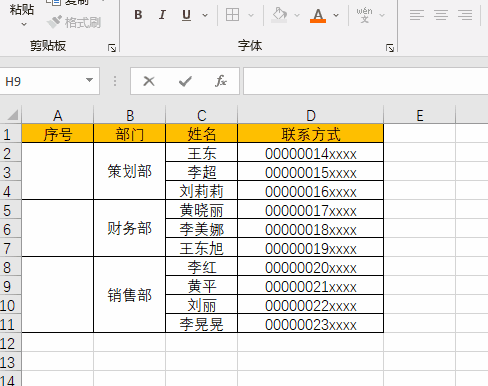Toggle Italic formatting
The image size is (488, 386).
(162, 15)
